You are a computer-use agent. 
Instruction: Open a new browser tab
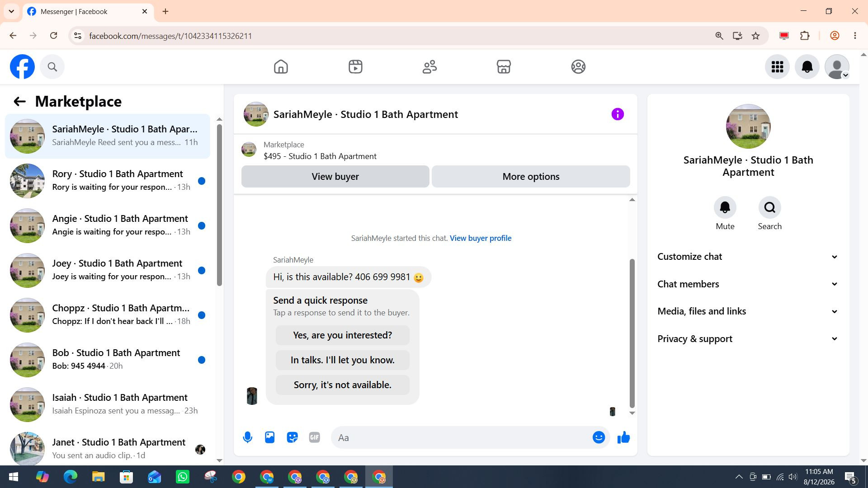tap(165, 11)
